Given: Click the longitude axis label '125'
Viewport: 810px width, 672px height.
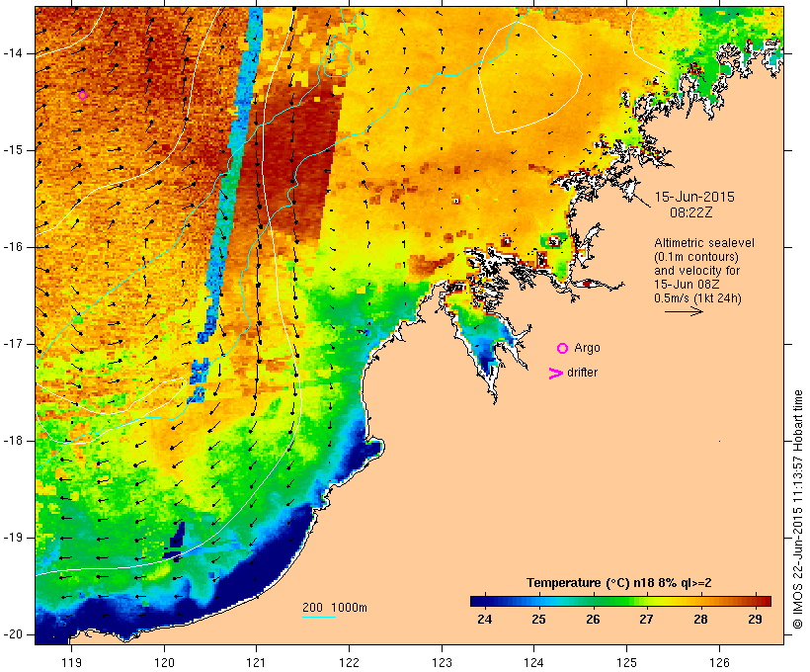Looking at the screenshot, I should coord(627,662).
